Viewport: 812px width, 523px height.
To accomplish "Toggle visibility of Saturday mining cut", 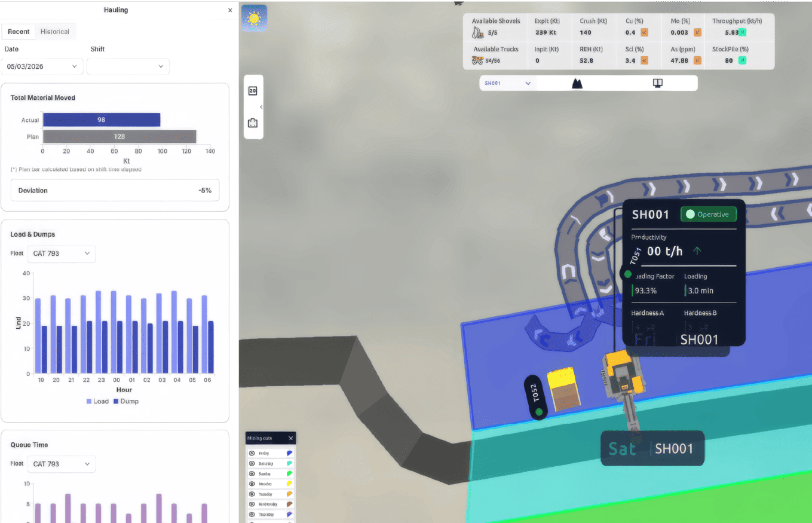I will click(x=252, y=463).
